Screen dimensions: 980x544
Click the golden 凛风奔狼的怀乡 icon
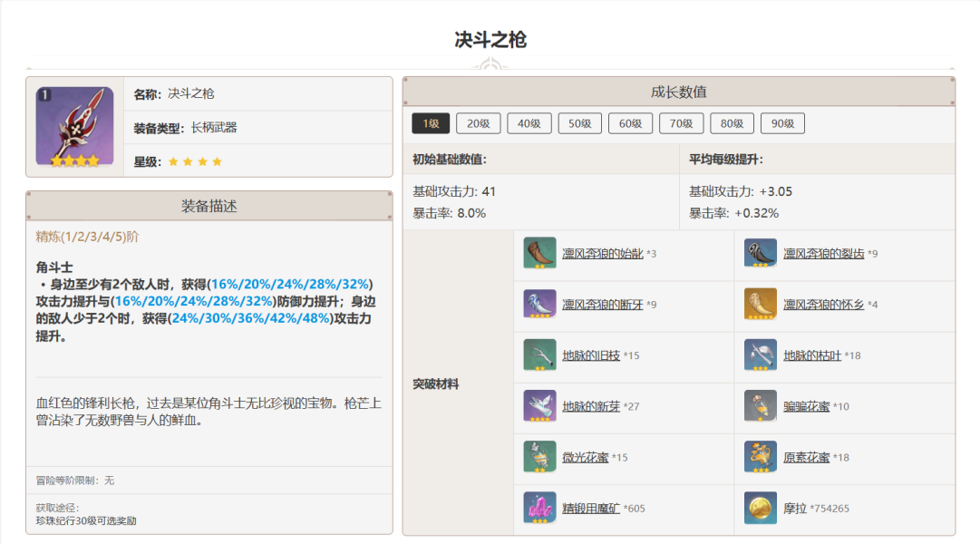click(x=760, y=304)
